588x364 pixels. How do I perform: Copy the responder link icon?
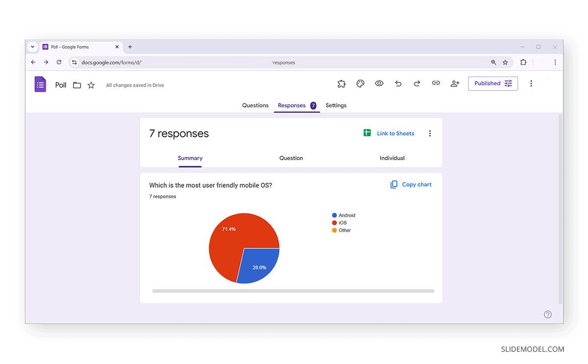[x=436, y=84]
